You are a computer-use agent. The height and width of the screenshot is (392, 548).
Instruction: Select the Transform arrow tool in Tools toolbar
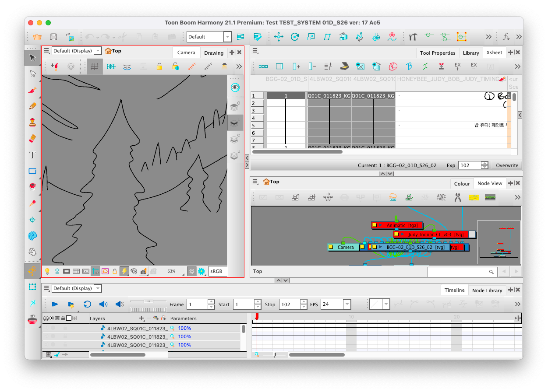32,58
